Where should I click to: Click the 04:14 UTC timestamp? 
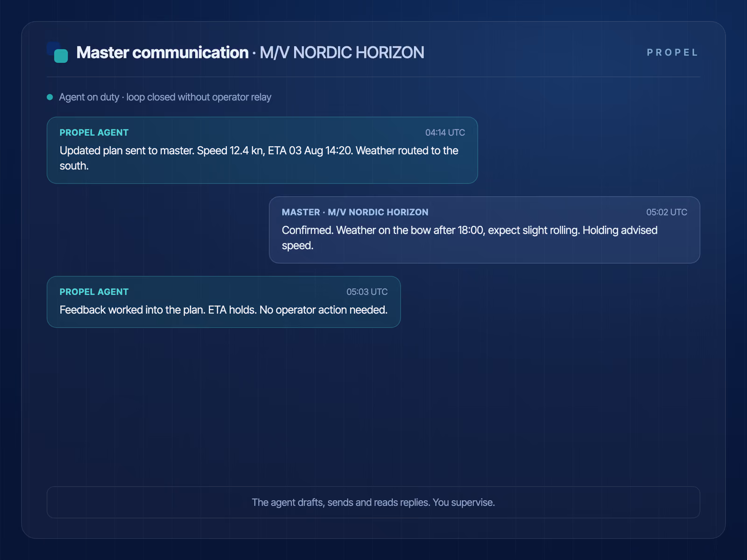coord(445,133)
